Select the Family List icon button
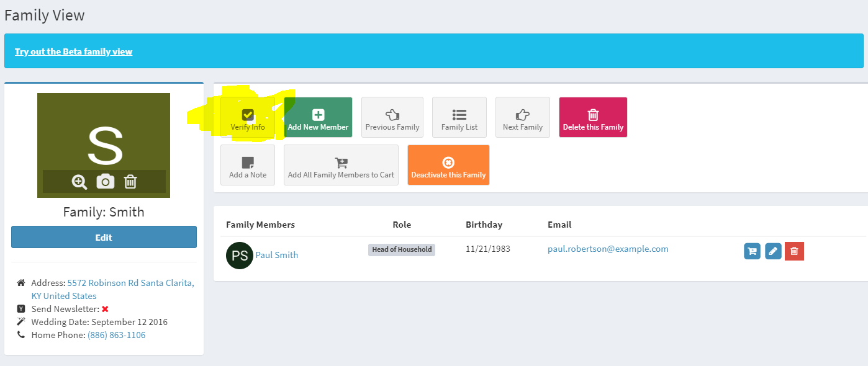The image size is (868, 366). (459, 117)
